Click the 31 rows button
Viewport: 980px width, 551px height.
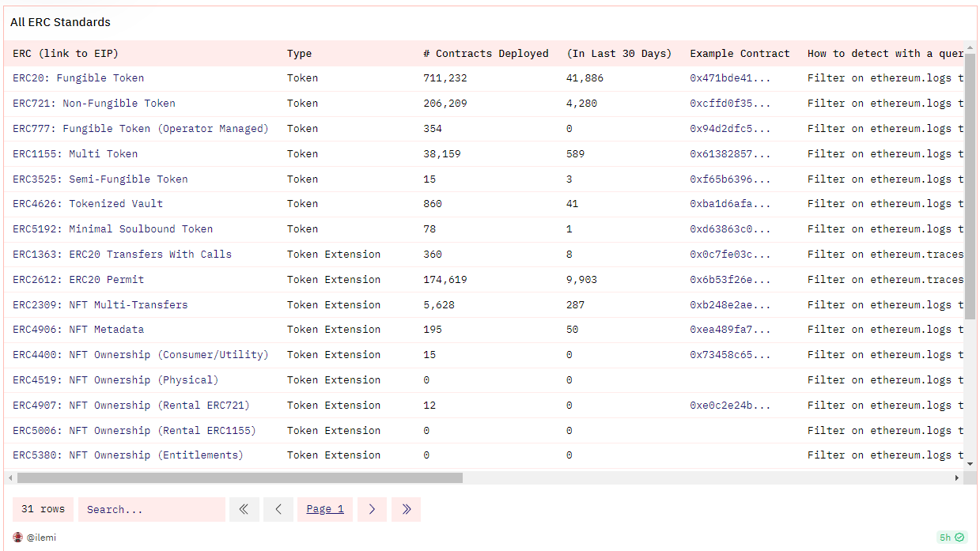click(42, 509)
